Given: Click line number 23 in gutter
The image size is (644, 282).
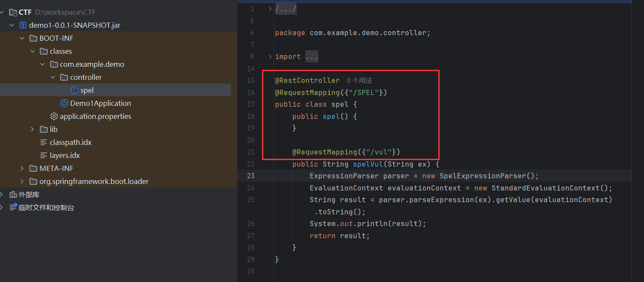Looking at the screenshot, I should pos(251,176).
